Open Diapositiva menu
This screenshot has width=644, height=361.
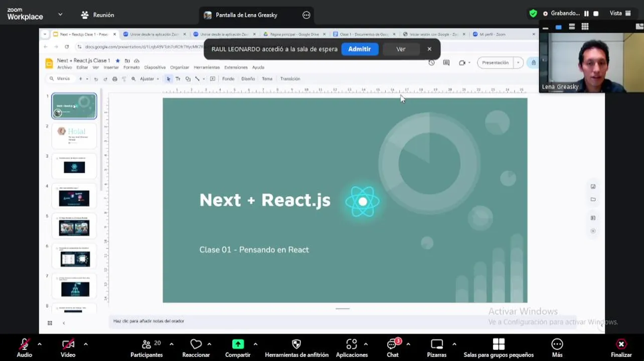155,67
